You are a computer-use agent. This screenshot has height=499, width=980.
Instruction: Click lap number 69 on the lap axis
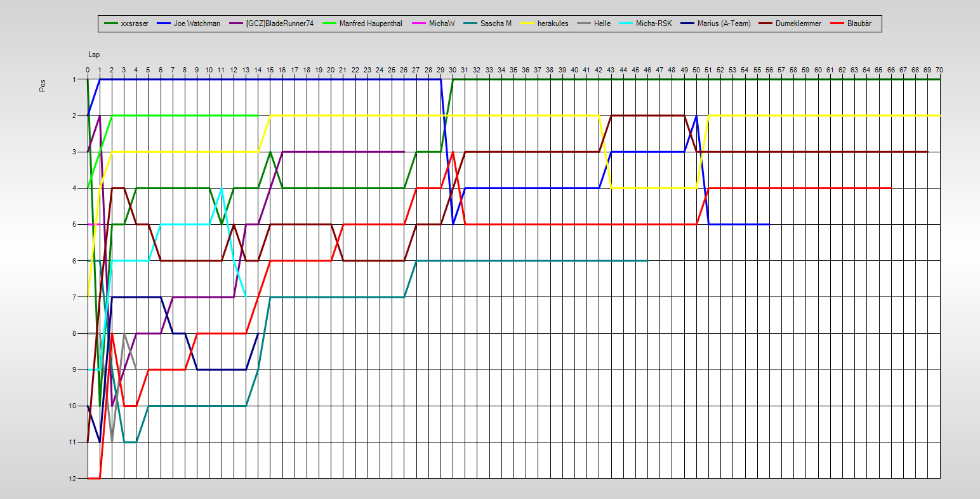(x=927, y=70)
